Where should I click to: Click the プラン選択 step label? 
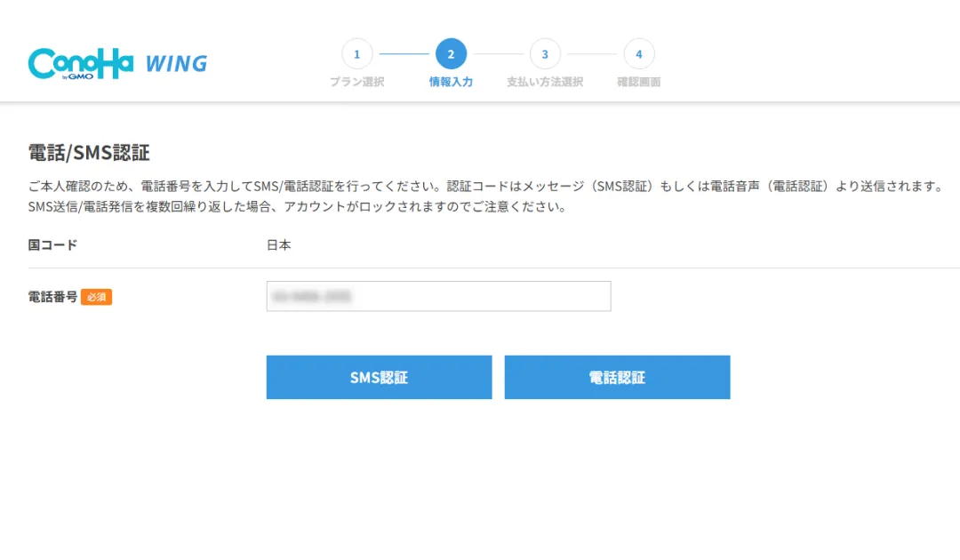(357, 82)
